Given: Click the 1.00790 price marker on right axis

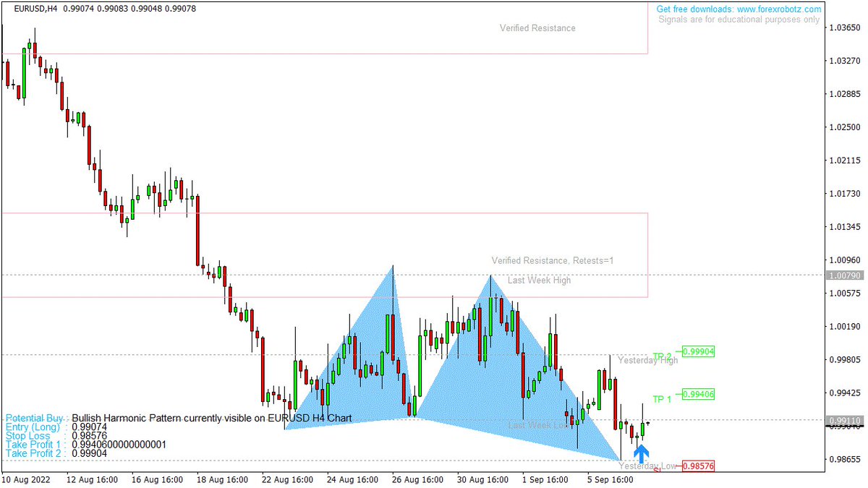Looking at the screenshot, I should point(843,275).
